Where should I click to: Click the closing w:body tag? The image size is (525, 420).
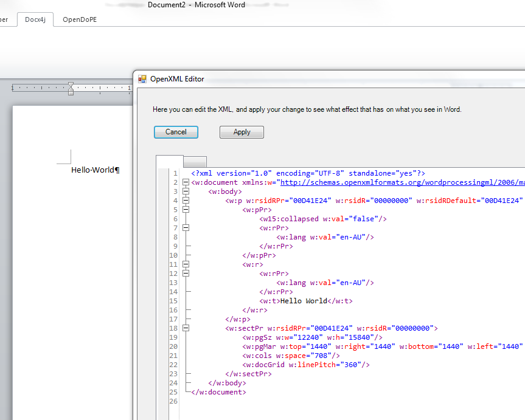pos(227,383)
